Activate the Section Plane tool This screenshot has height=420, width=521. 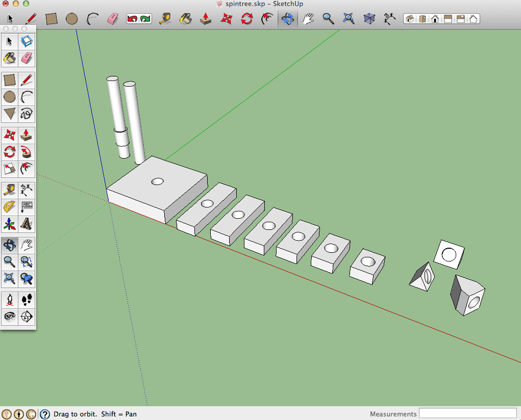(27, 317)
